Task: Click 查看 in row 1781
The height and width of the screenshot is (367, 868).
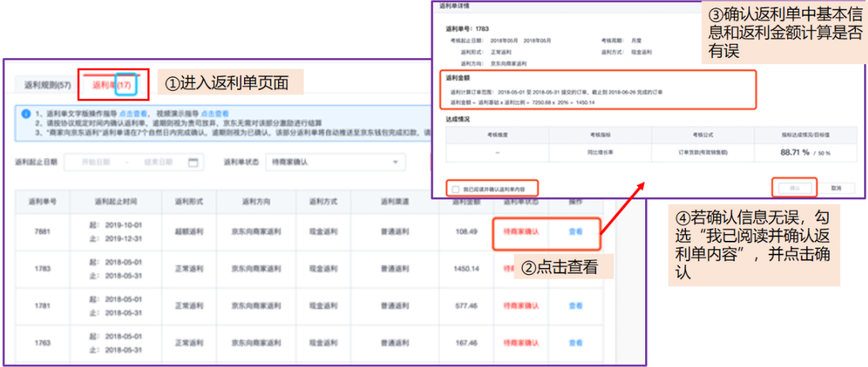Action: (576, 306)
